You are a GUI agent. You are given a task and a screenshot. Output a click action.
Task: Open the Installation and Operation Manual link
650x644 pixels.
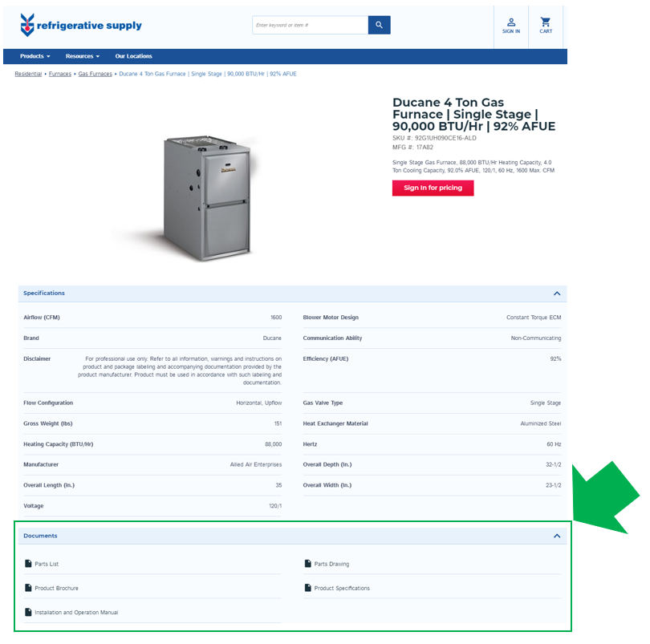pyautogui.click(x=76, y=613)
